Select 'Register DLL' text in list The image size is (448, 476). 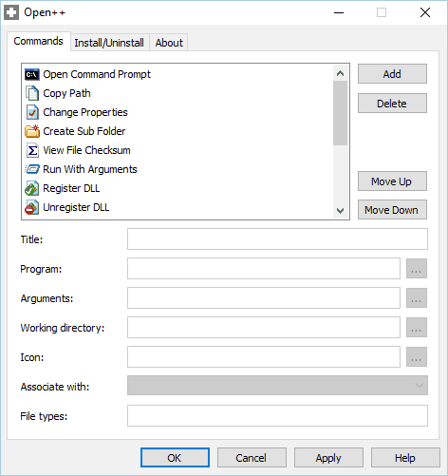[71, 188]
